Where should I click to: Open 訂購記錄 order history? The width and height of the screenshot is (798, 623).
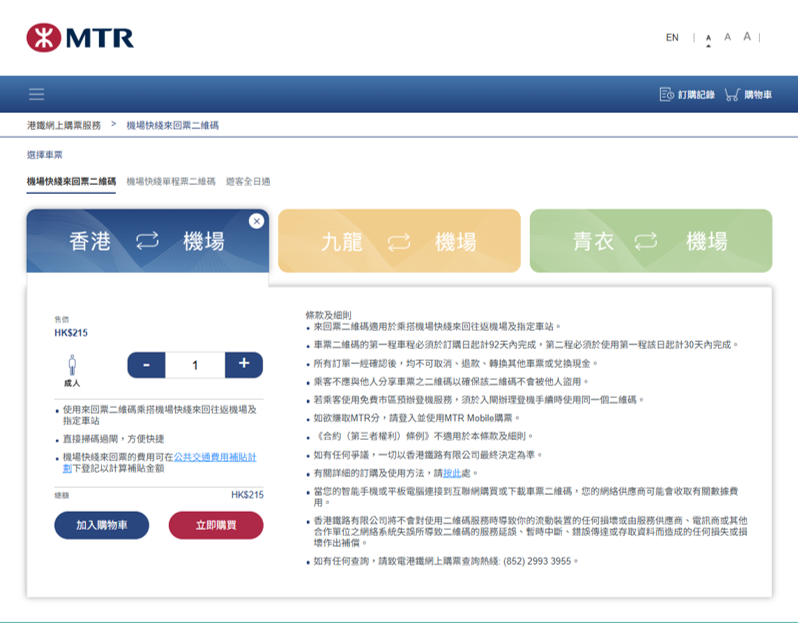pos(687,95)
